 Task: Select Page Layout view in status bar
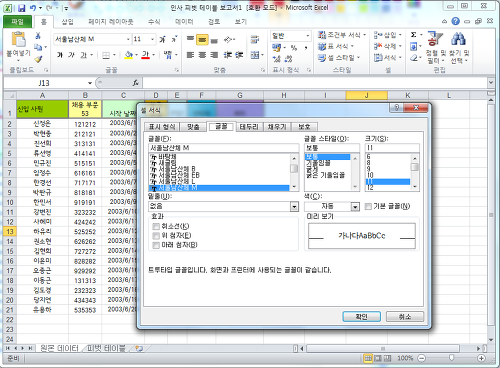(x=378, y=358)
